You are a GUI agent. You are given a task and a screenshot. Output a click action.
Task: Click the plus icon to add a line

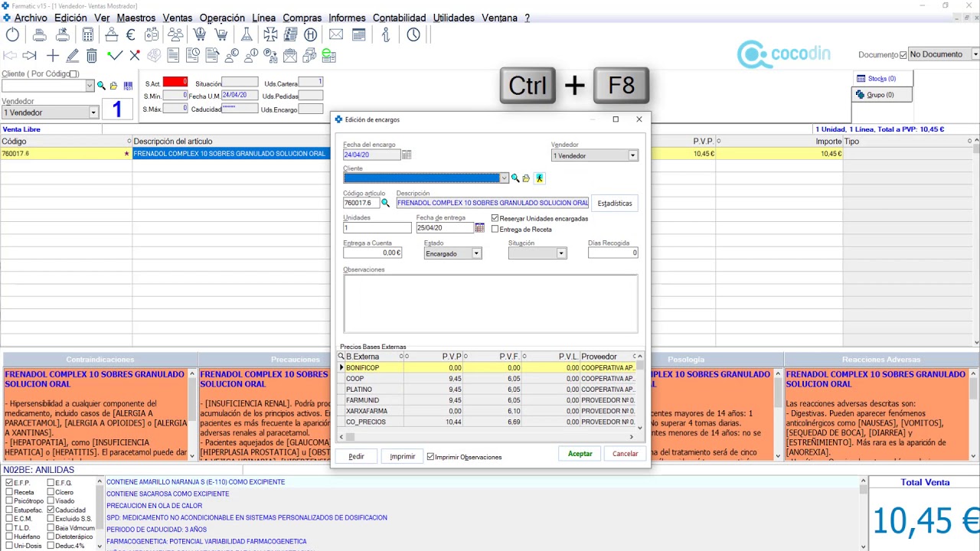tap(52, 55)
